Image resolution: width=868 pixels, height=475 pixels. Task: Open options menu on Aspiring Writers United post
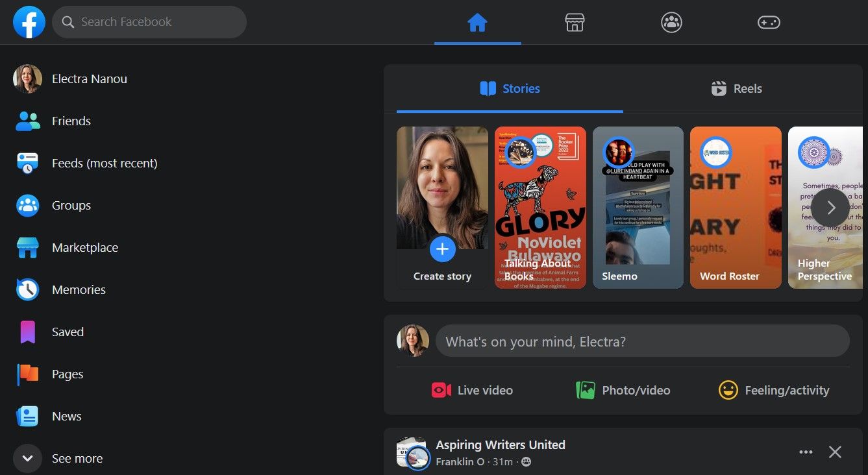click(x=806, y=452)
